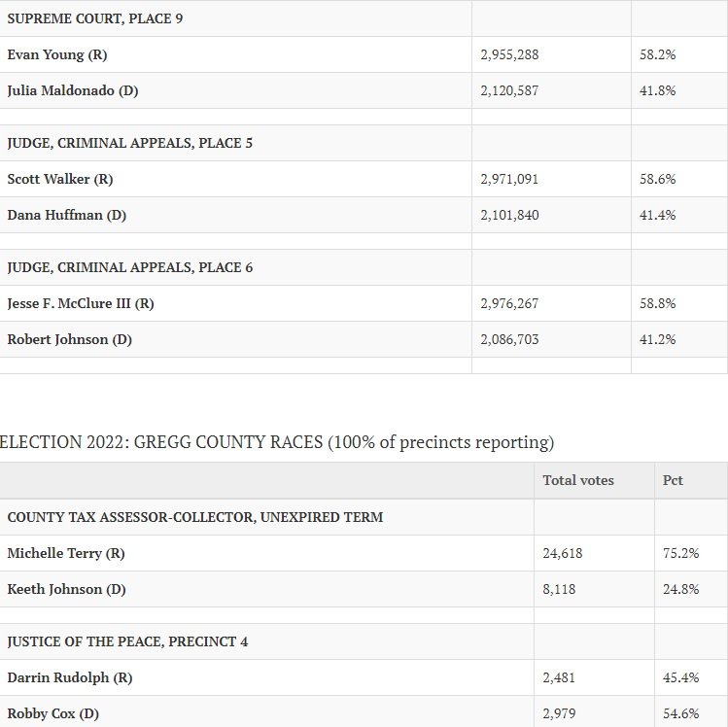Select Robby Cox's 54.6% percentage

pyautogui.click(x=680, y=713)
